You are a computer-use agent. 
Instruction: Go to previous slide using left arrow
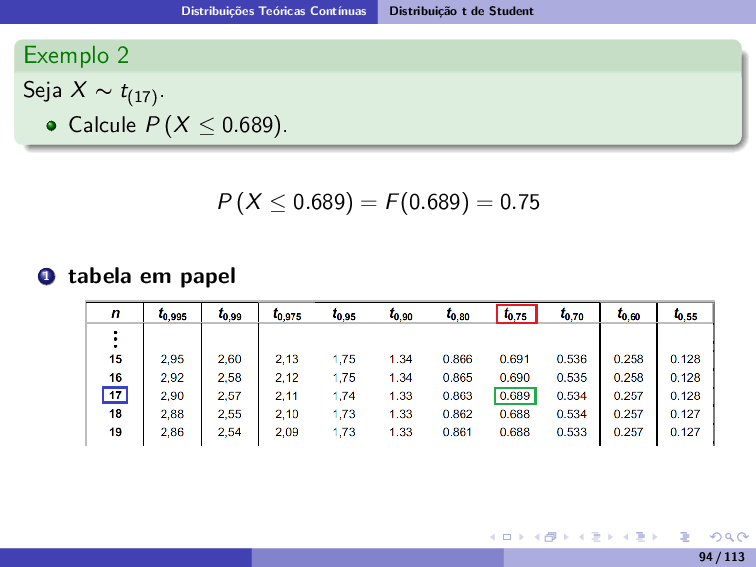(x=493, y=537)
